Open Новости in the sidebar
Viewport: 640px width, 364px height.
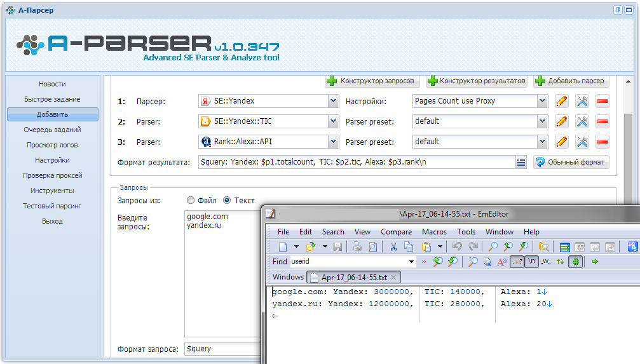(52, 84)
